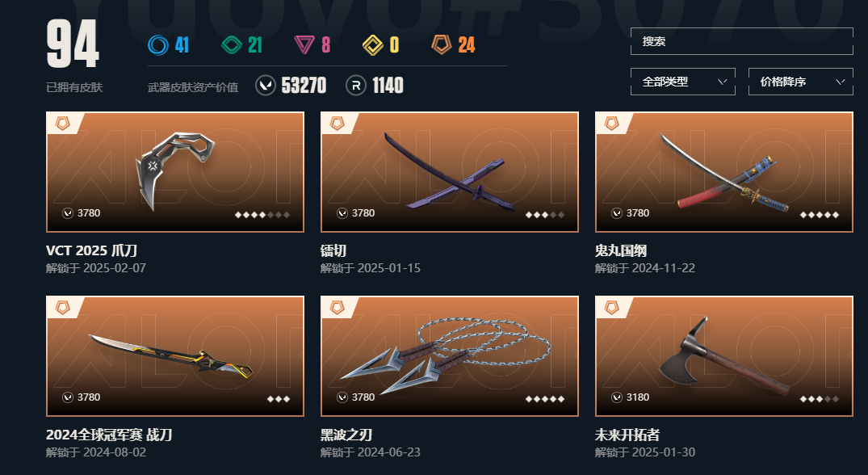Click the orange Exclusive tier icon beside 24

(x=441, y=45)
